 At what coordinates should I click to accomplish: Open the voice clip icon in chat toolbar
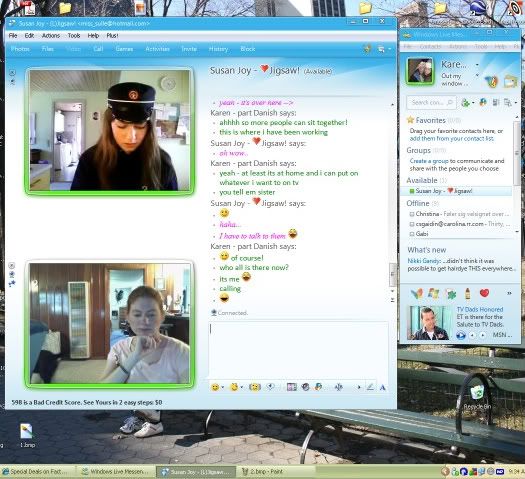point(271,387)
